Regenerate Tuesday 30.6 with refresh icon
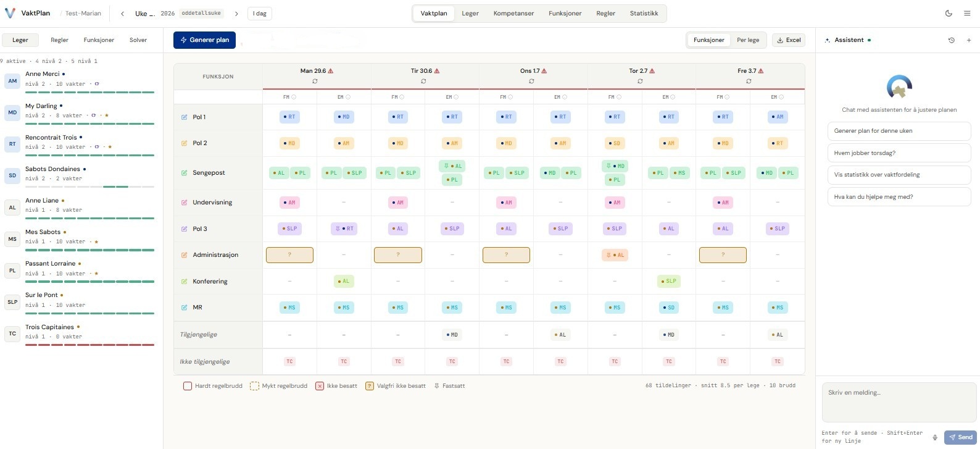This screenshot has height=449, width=980. coord(423,81)
